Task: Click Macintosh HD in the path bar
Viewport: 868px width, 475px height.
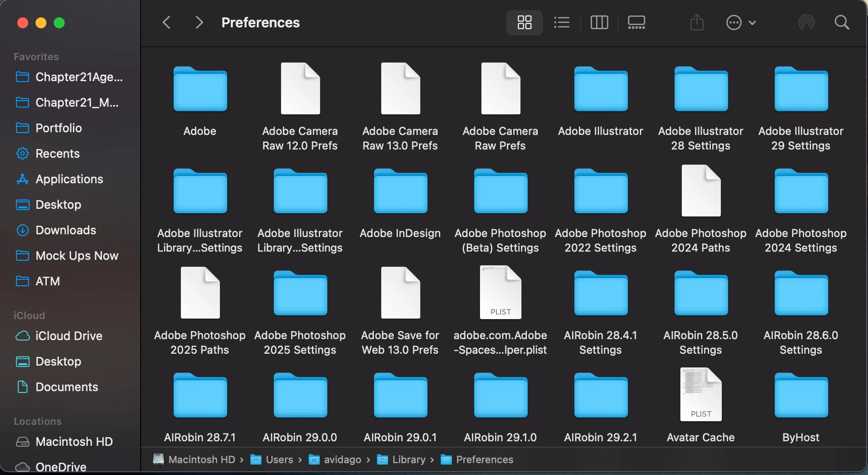Action: [194, 460]
